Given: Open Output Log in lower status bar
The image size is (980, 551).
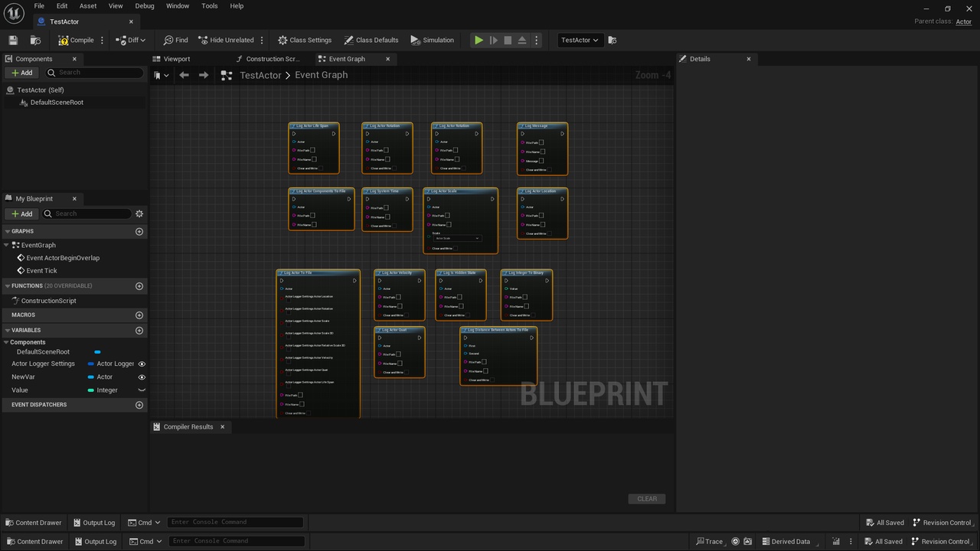Looking at the screenshot, I should click(x=94, y=541).
